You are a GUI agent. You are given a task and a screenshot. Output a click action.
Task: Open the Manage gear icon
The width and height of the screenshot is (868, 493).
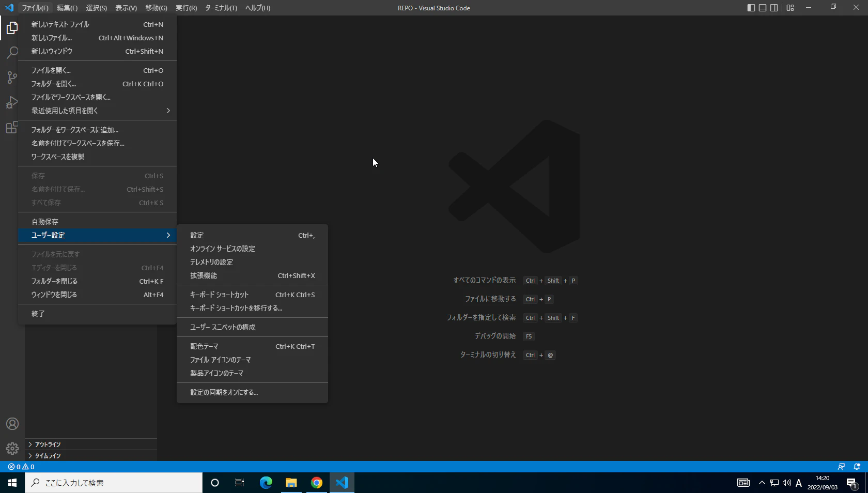point(12,449)
